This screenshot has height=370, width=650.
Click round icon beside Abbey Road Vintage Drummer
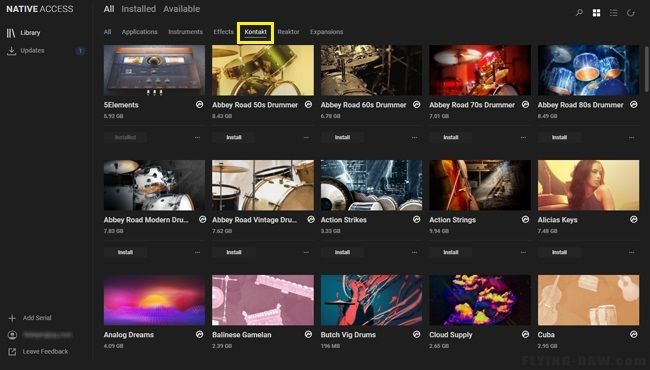pos(311,220)
